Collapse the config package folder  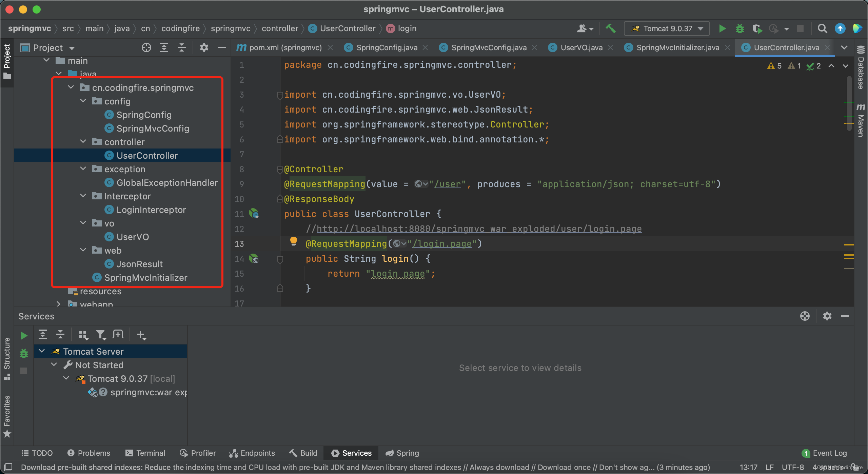83,101
